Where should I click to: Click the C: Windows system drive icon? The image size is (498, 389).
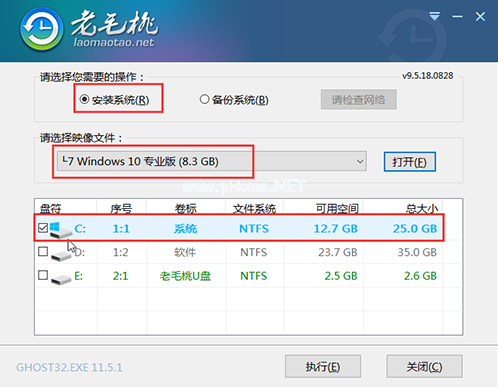60,230
